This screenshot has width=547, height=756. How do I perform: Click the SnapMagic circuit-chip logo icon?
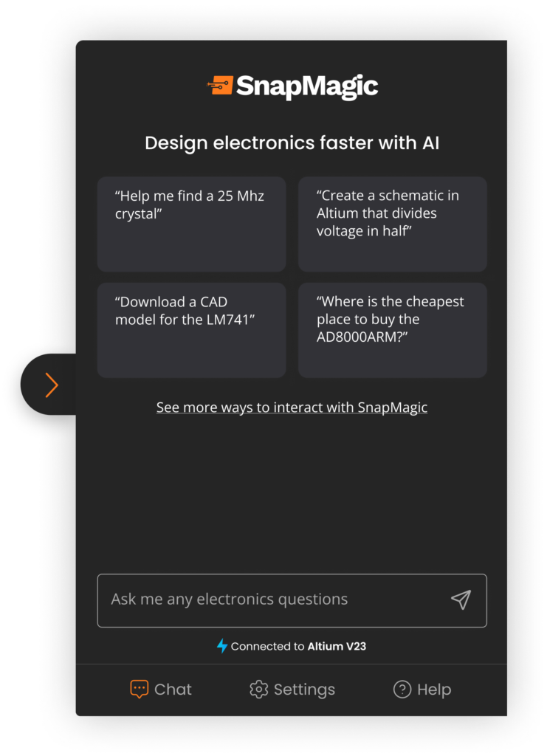click(x=221, y=84)
